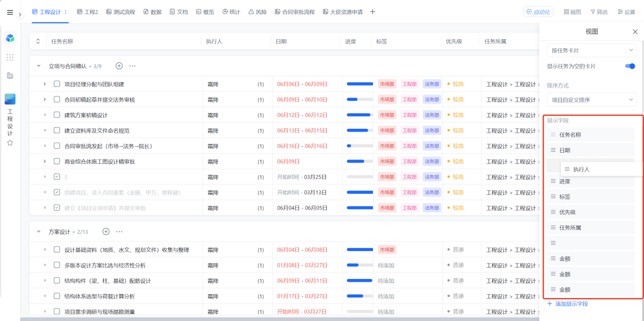Click the horizontal scrollbar at bottom
644x321 pixels.
coord(279,319)
